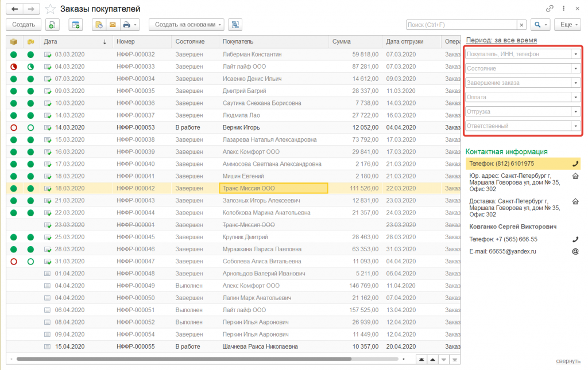Viewport: 588px width, 370px height.
Task: Clear search field with X icon
Action: coord(521,25)
